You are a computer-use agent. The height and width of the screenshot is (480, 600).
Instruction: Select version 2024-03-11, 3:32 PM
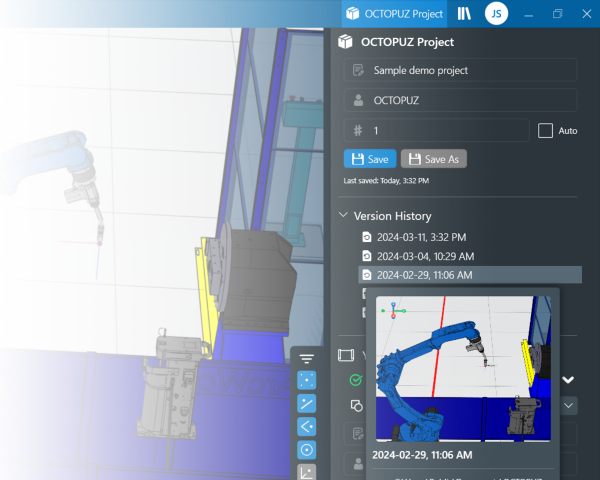click(x=421, y=237)
